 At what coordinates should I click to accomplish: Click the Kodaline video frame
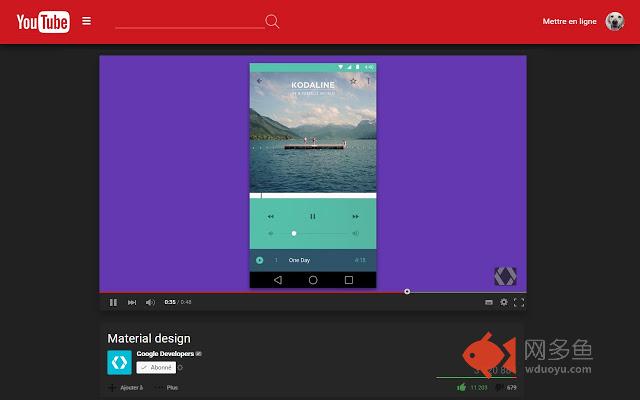(313, 174)
